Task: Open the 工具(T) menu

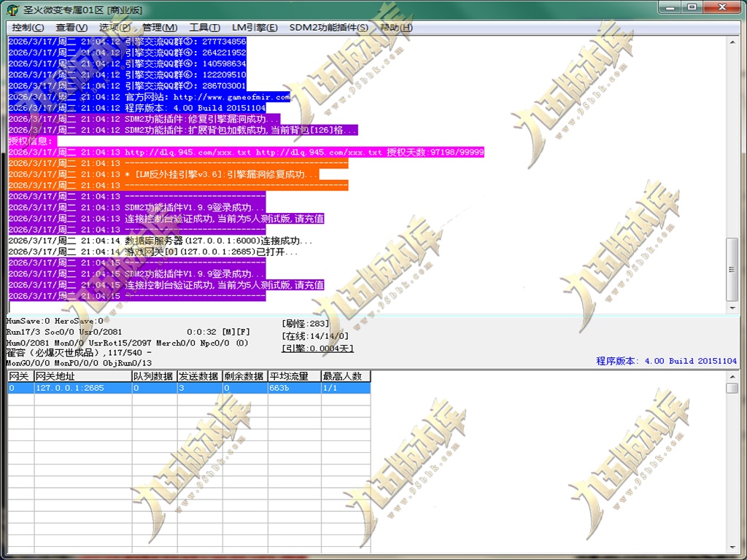Action: click(x=204, y=28)
